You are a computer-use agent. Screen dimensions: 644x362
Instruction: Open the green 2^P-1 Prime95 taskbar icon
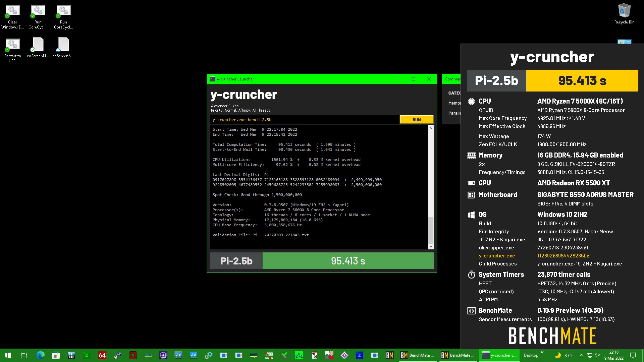(299, 355)
